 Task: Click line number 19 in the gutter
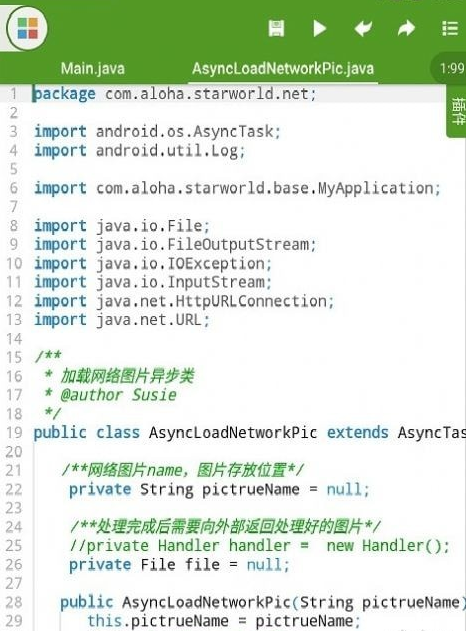point(14,433)
